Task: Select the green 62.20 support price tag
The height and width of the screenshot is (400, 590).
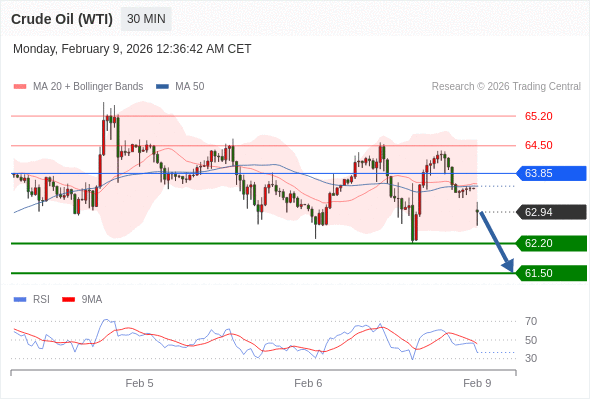Action: (551, 243)
